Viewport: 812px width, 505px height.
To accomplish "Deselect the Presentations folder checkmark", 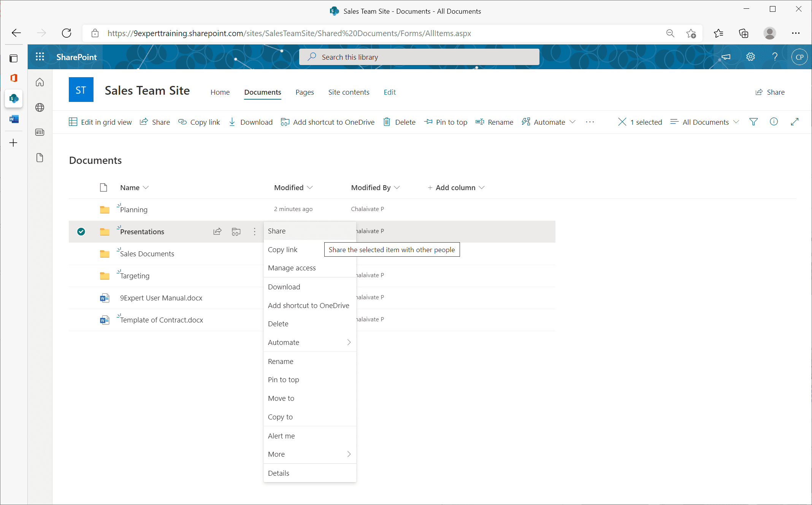I will click(x=81, y=231).
